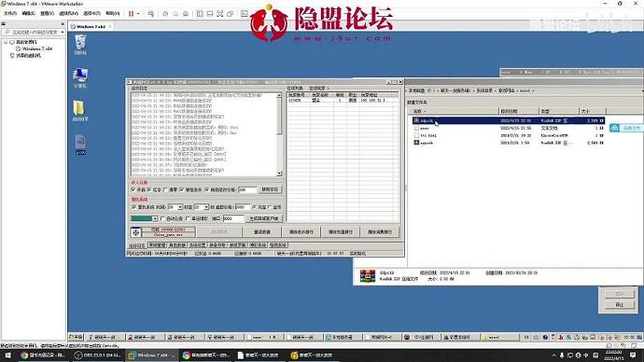Open the green color dropdown
644x362 pixels.
(x=144, y=218)
